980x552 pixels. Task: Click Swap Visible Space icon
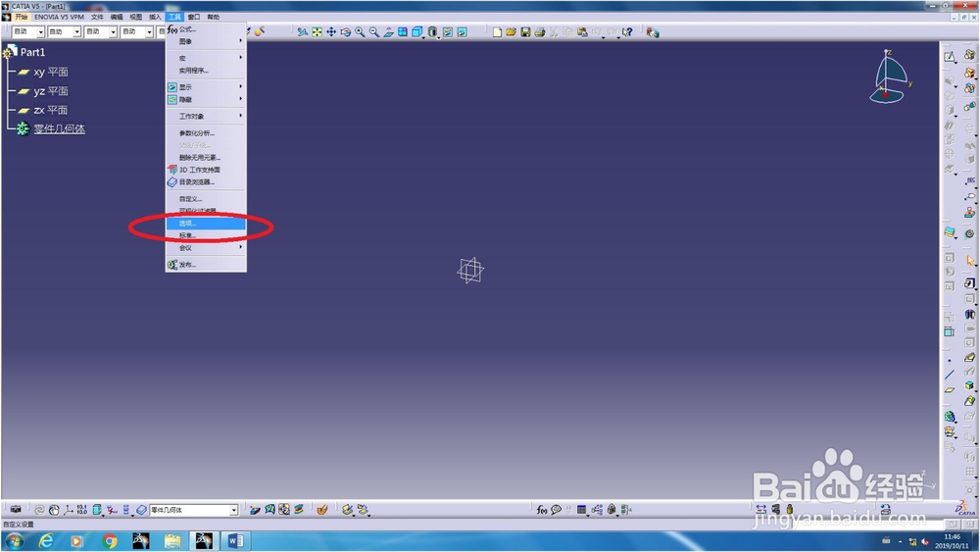click(462, 32)
